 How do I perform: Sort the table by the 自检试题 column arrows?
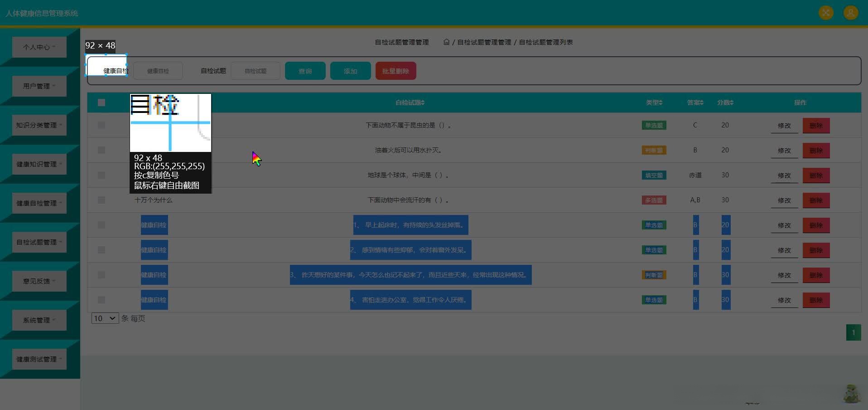click(423, 103)
